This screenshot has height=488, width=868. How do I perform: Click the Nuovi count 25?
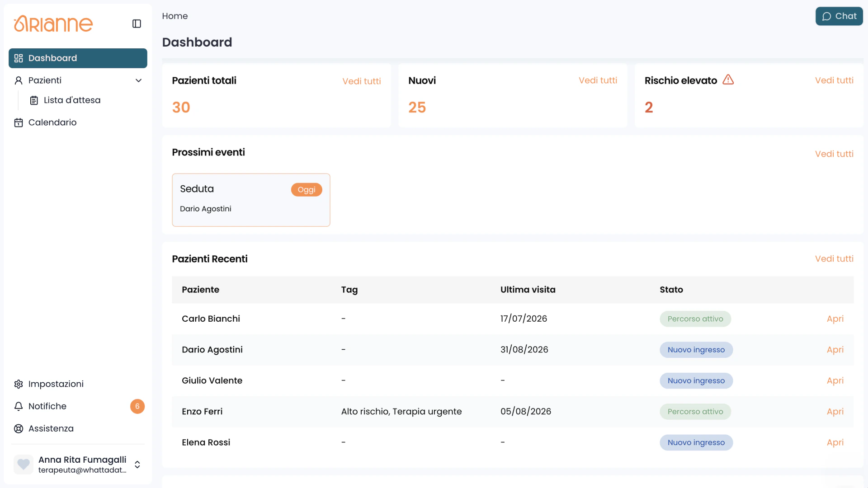(x=417, y=108)
